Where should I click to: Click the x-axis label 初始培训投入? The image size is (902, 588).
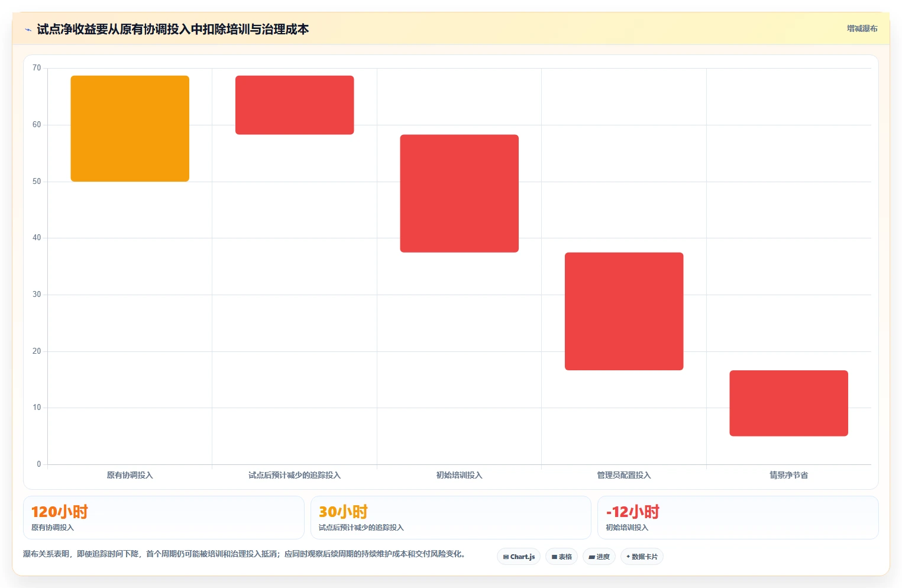point(459,475)
